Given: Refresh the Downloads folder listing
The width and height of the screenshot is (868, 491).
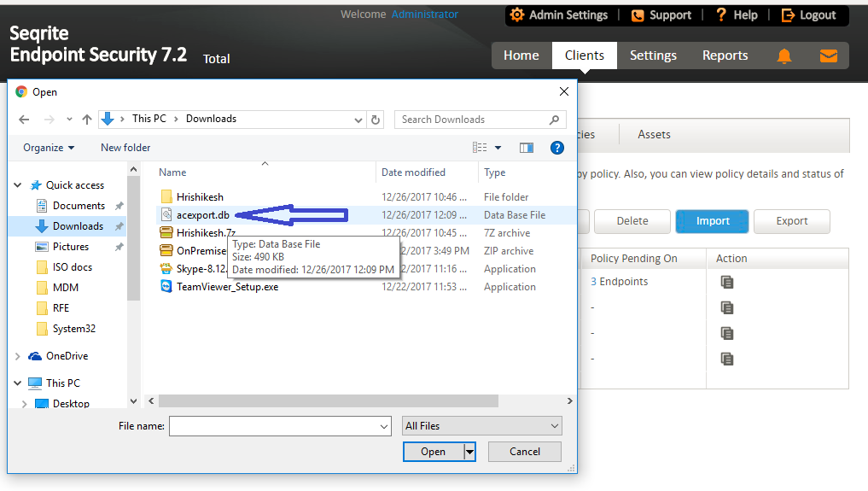Looking at the screenshot, I should [x=376, y=120].
